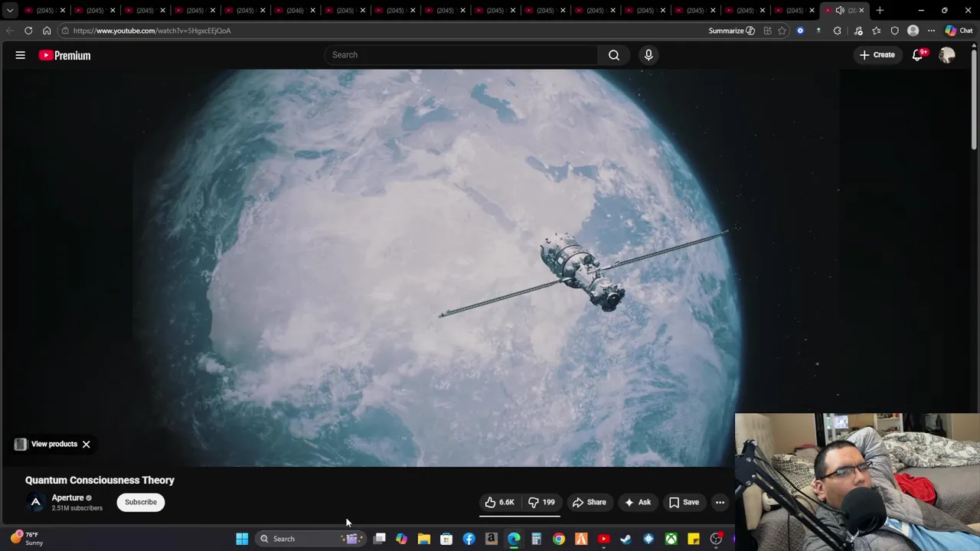Open the Favorites list icon

[876, 31]
